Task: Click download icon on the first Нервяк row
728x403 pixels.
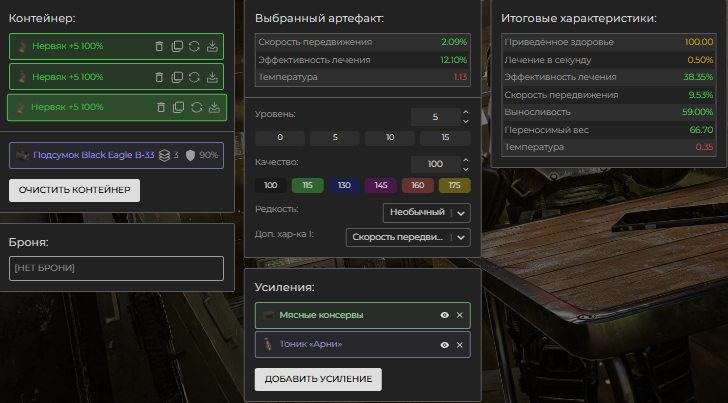Action: 213,46
